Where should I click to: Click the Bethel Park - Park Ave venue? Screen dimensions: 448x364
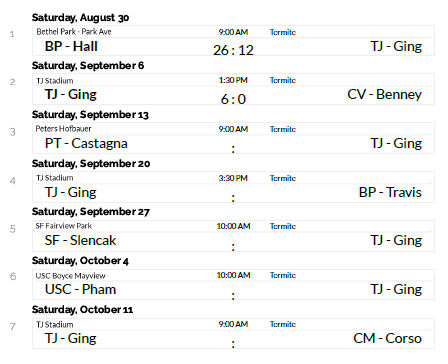click(x=74, y=32)
